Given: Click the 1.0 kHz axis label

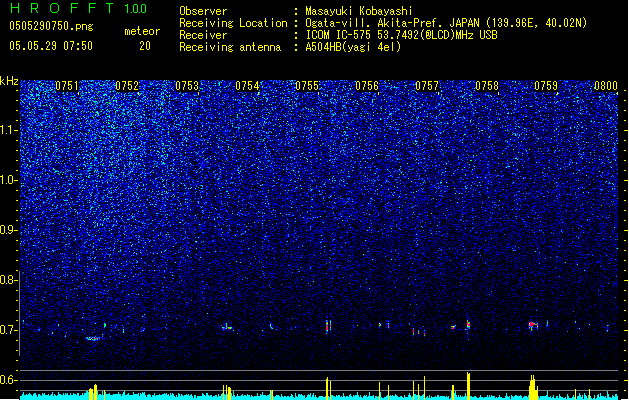Looking at the screenshot, I should (9, 180).
